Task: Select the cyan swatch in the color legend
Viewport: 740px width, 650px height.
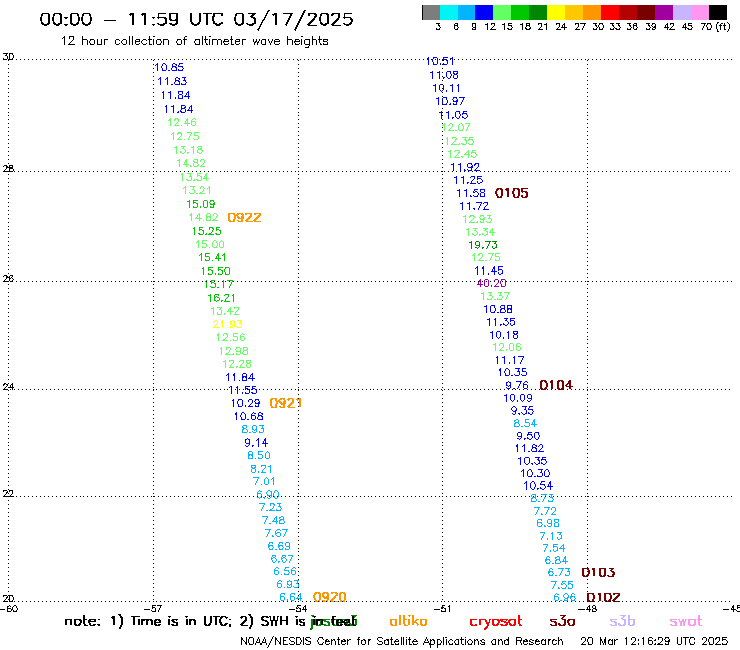Action: click(x=449, y=12)
